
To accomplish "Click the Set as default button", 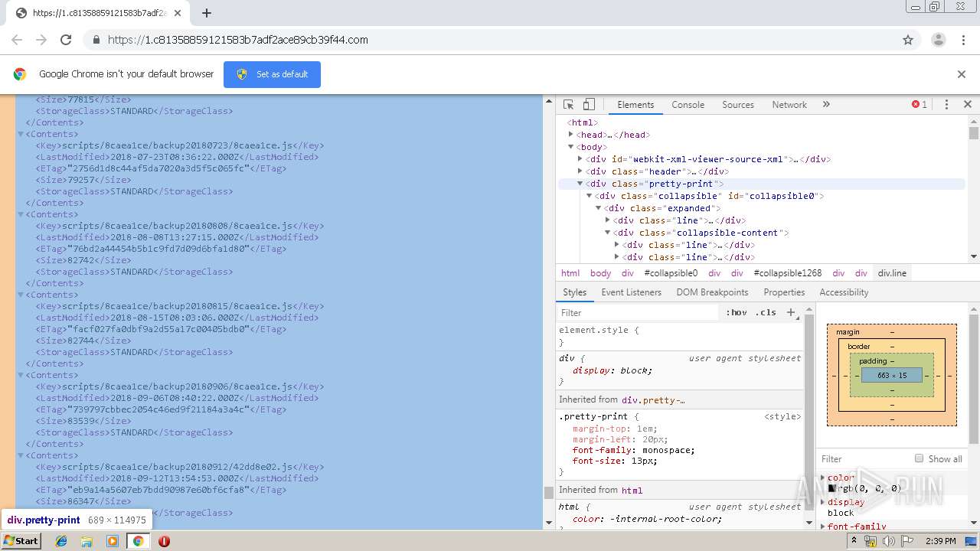I will pyautogui.click(x=272, y=74).
